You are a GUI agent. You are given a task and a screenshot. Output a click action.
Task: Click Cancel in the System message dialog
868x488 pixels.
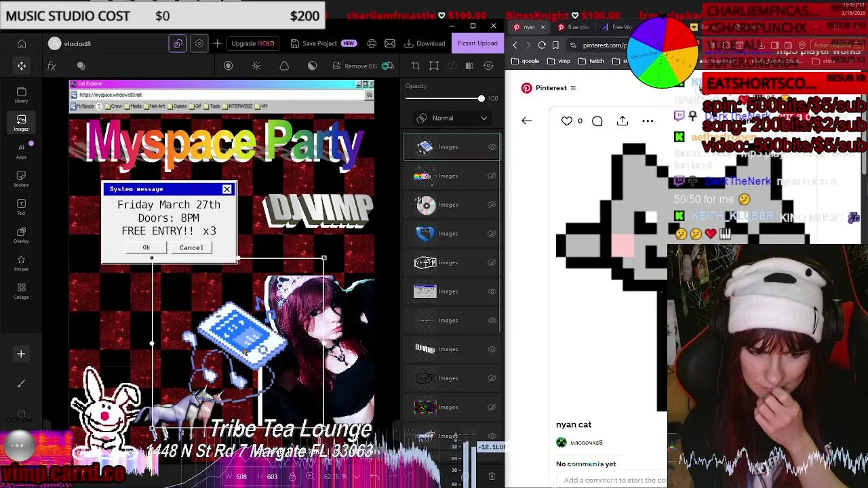coord(191,247)
